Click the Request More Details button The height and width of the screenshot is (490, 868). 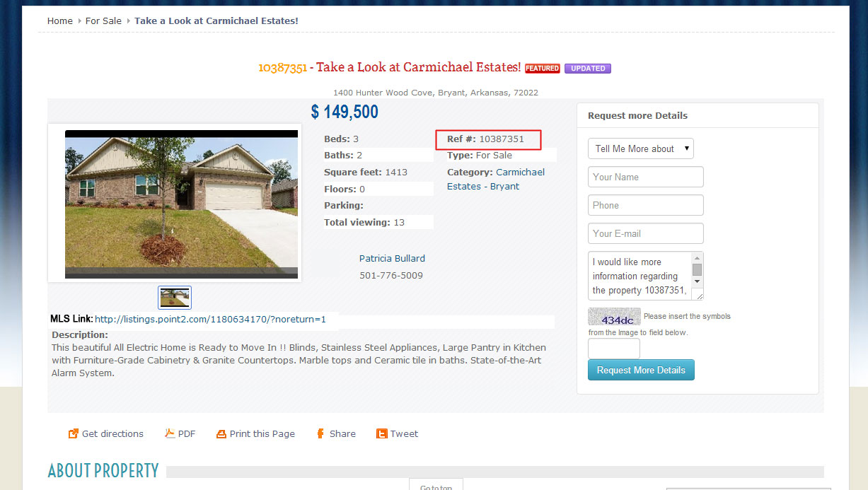pos(641,370)
